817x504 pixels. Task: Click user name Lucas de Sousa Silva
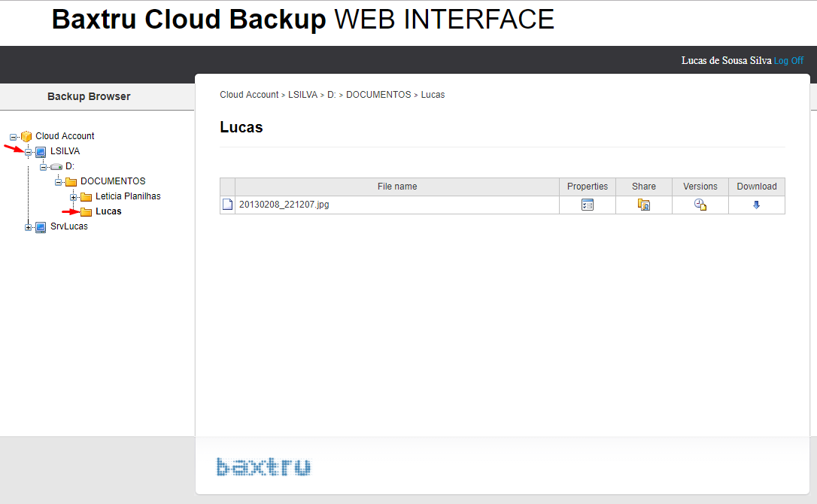click(x=726, y=60)
